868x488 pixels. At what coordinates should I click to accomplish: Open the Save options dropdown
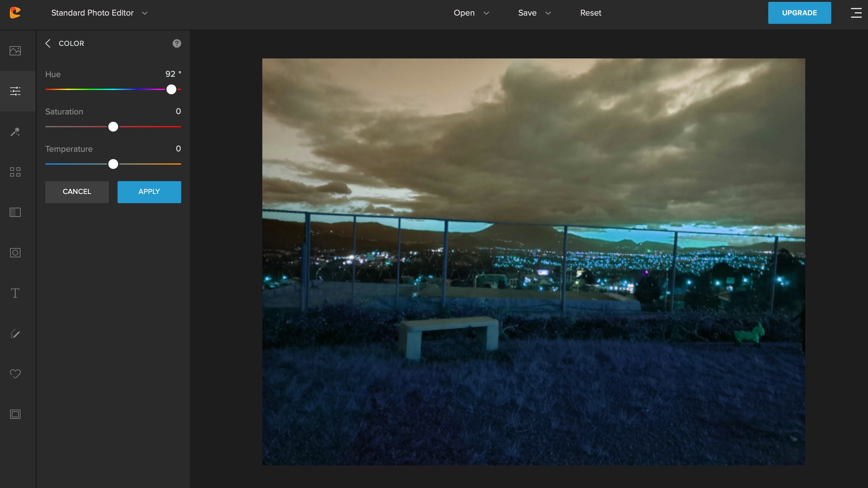click(x=547, y=13)
